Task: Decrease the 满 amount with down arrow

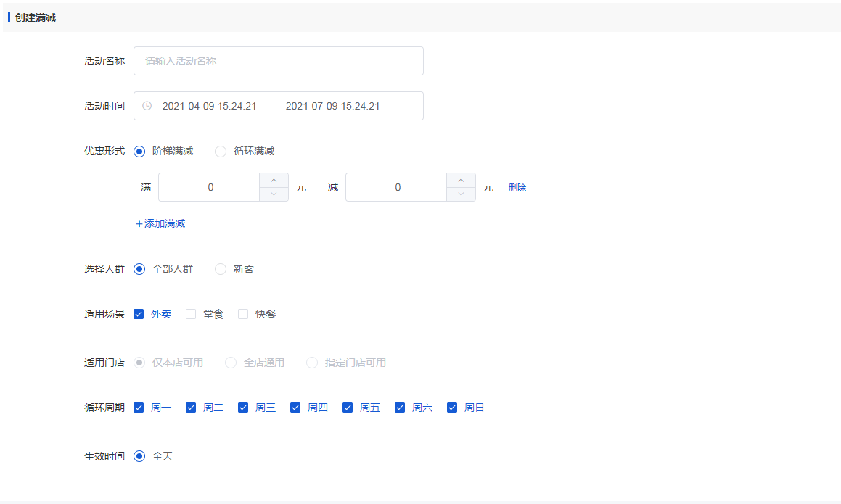Action: point(274,194)
